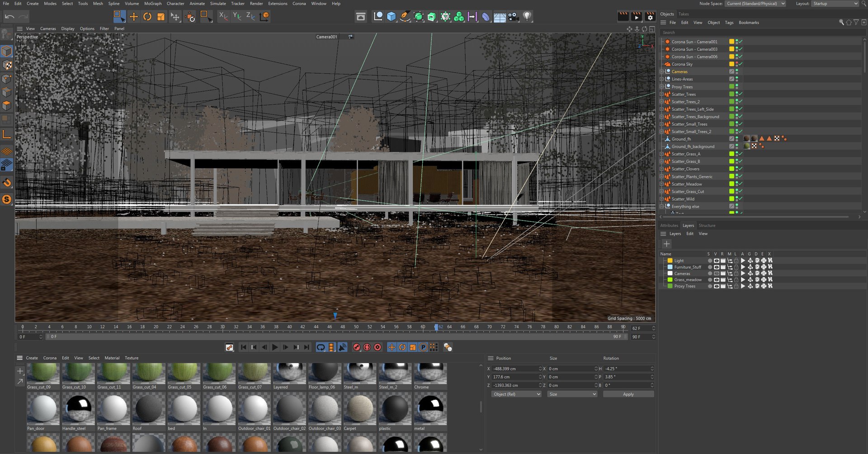Click the Undo arrow icon
Image resolution: width=868 pixels, height=454 pixels.
pyautogui.click(x=9, y=17)
